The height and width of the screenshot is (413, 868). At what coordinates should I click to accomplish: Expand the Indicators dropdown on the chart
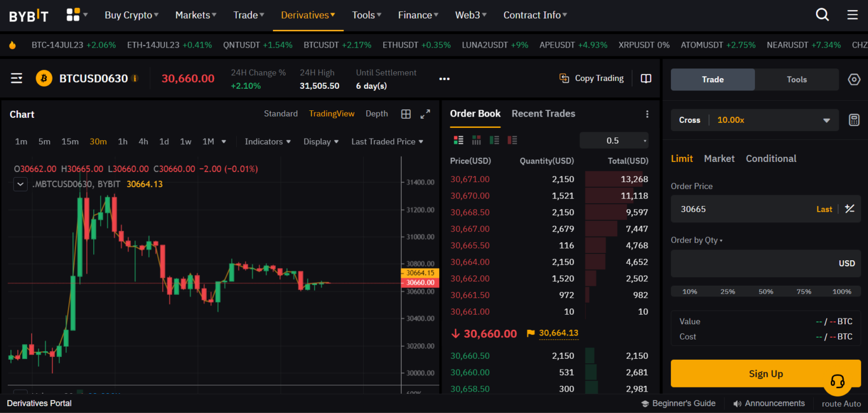click(x=267, y=141)
